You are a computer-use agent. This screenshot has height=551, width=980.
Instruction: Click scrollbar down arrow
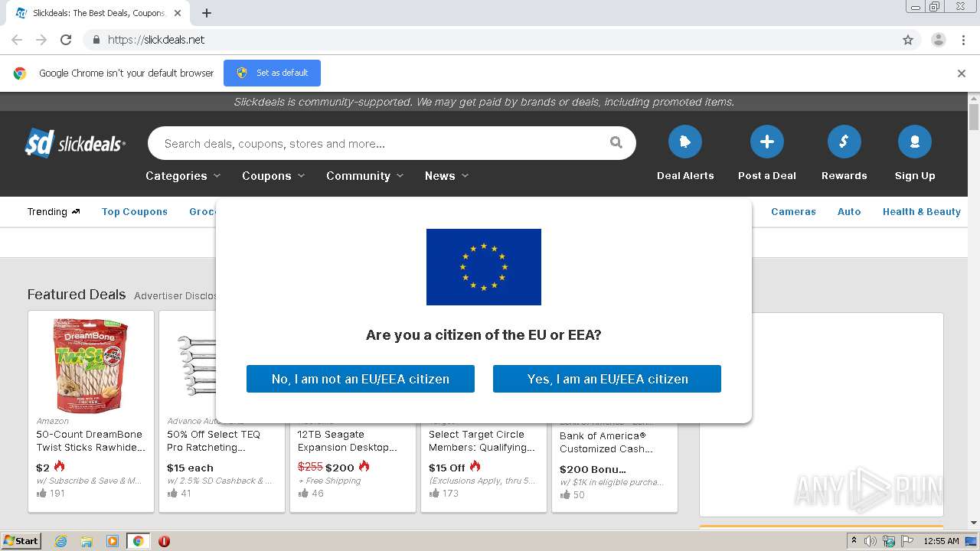click(x=974, y=523)
